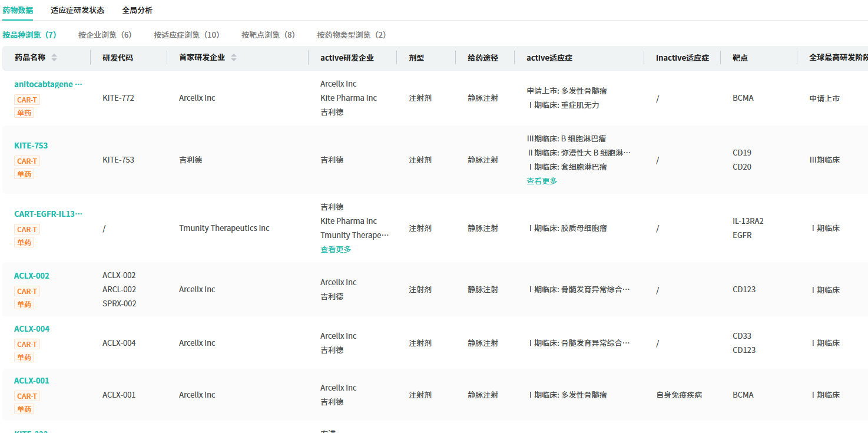Click Kite Pharma Inc in the anitocabtagene row
This screenshot has height=433, width=868.
click(349, 98)
